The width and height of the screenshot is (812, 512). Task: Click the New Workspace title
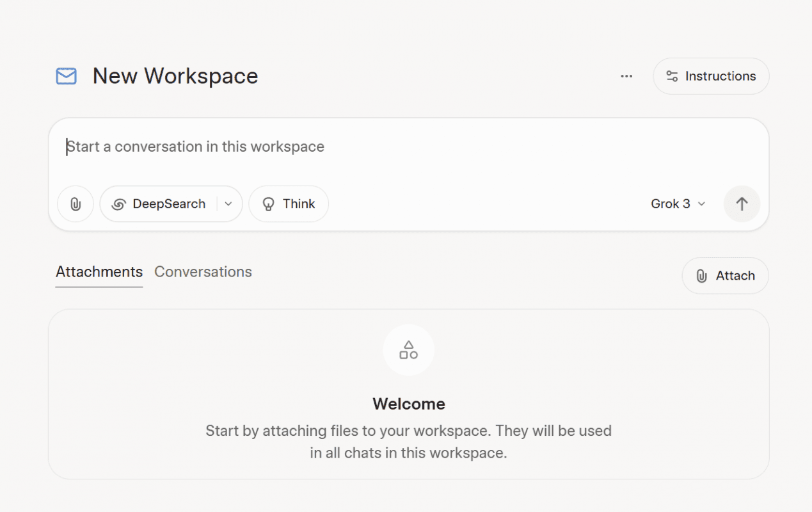coord(175,76)
